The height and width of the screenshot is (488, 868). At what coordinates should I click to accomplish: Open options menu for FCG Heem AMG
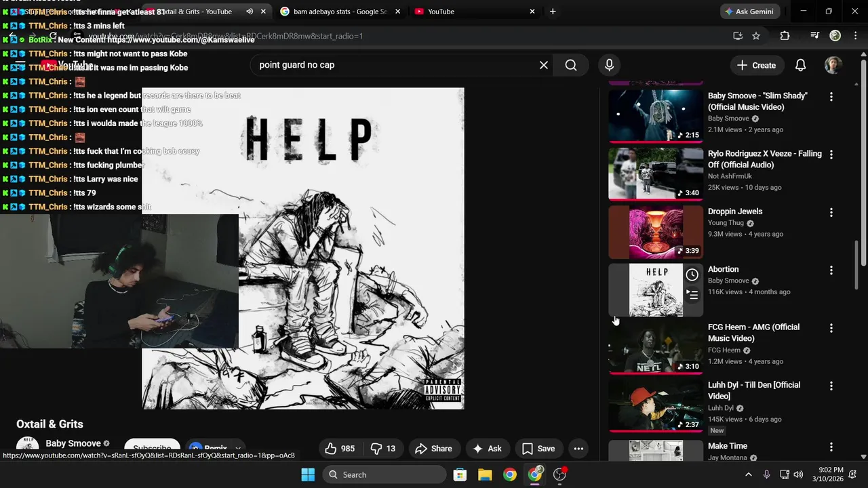click(831, 328)
